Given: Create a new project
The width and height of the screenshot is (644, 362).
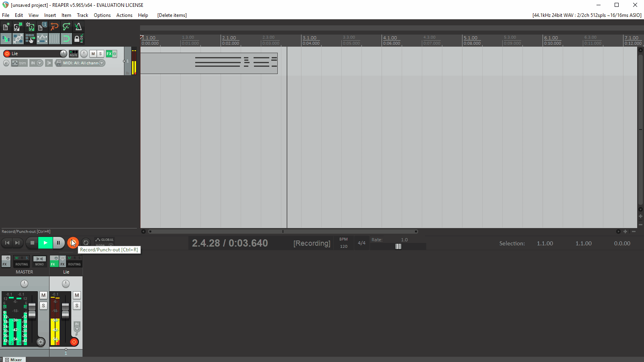Looking at the screenshot, I should (x=6, y=27).
